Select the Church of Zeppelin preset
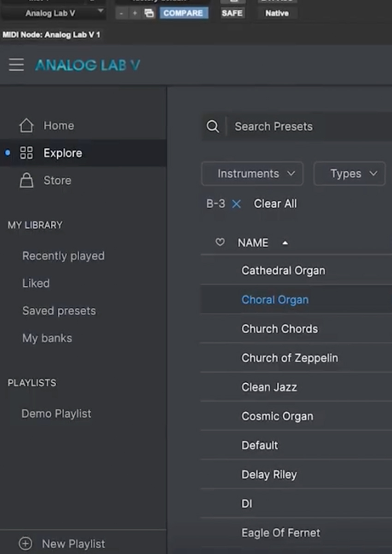Screen dimensions: 392x554 pos(296,358)
